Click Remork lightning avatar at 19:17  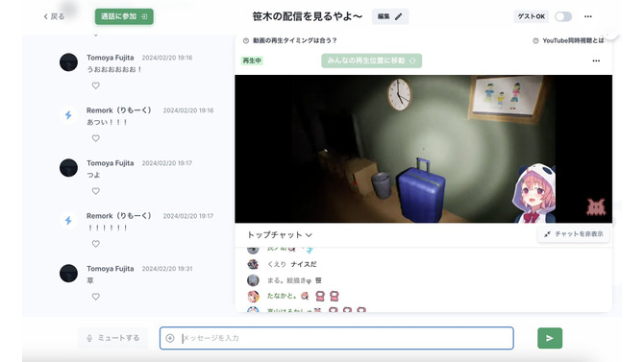[68, 221]
